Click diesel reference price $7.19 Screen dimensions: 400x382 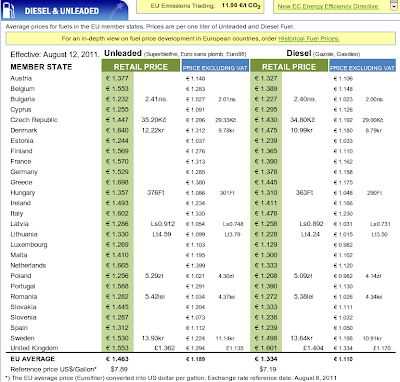click(x=268, y=369)
